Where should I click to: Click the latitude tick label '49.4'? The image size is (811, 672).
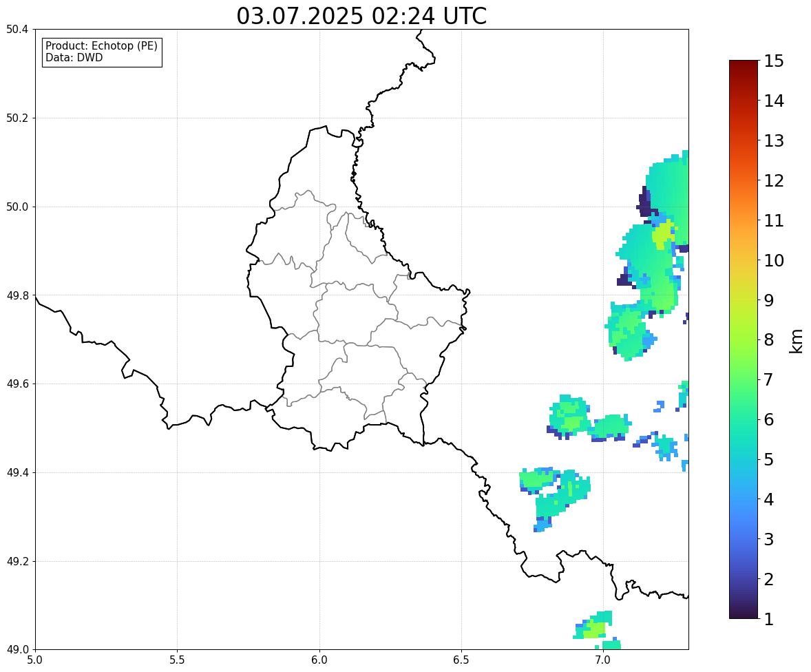click(x=17, y=472)
